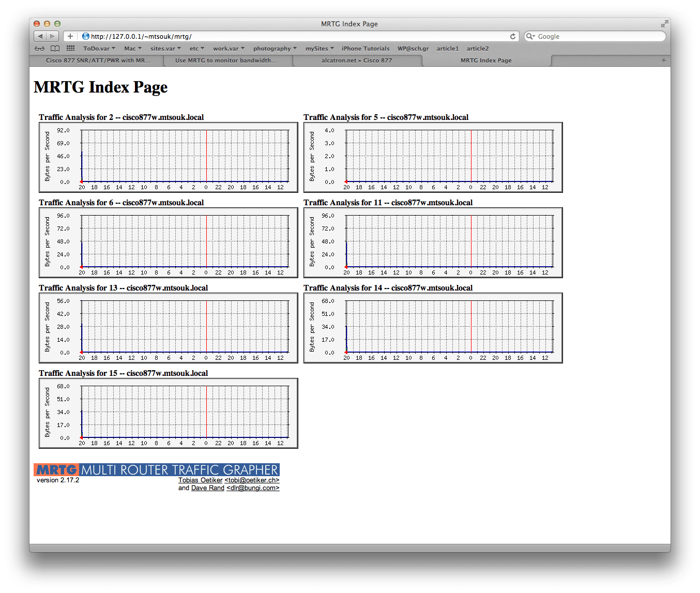Expand the mySites bookmarks folder
Image resolution: width=700 pixels, height=593 pixels.
[319, 49]
